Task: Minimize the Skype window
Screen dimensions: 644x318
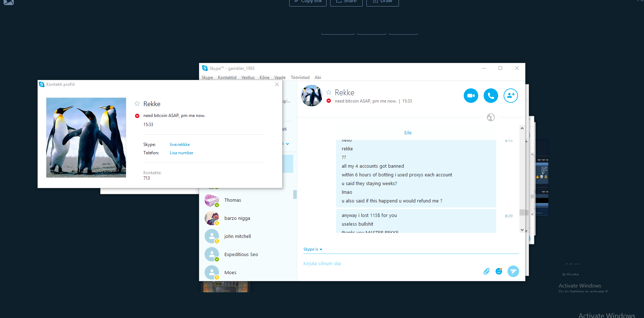Action: point(484,68)
